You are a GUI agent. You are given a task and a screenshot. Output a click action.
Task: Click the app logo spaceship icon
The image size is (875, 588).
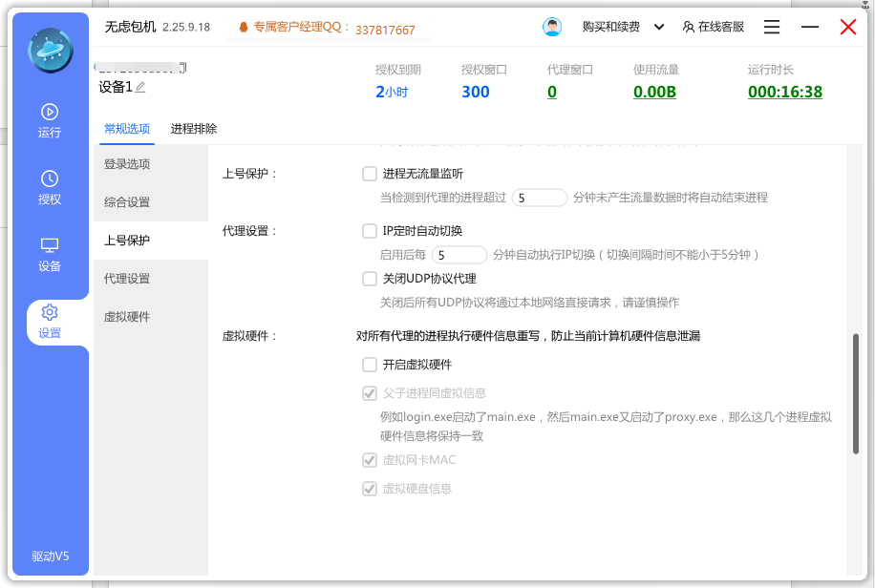point(50,50)
